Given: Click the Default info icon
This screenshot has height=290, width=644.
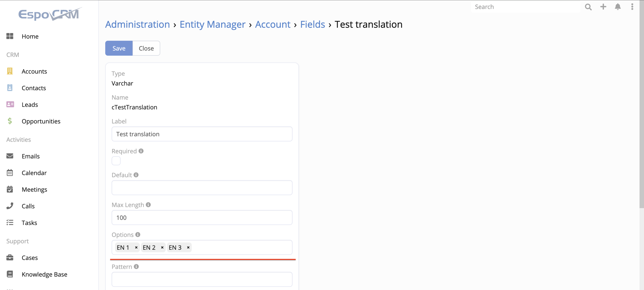Looking at the screenshot, I should 136,175.
